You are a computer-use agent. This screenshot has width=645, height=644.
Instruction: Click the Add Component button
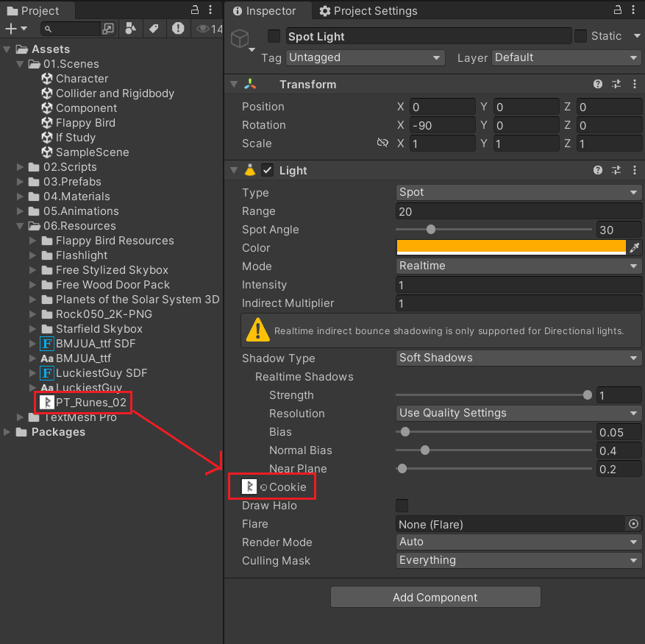tap(435, 597)
